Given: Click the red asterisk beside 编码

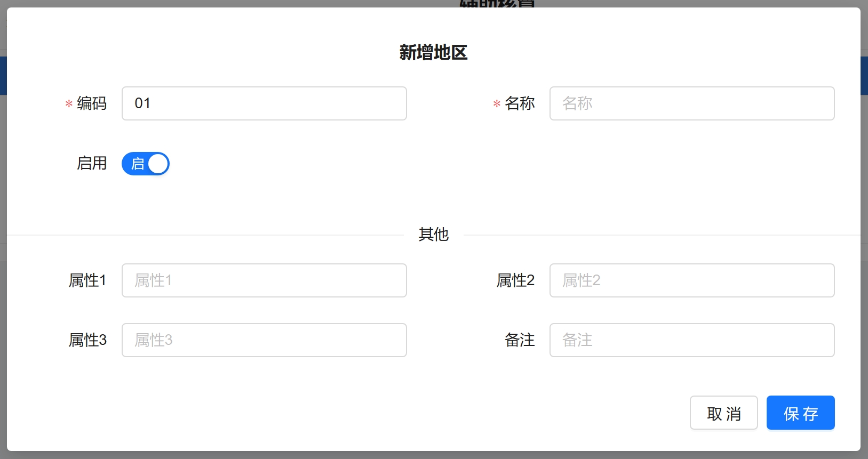Looking at the screenshot, I should tap(69, 104).
